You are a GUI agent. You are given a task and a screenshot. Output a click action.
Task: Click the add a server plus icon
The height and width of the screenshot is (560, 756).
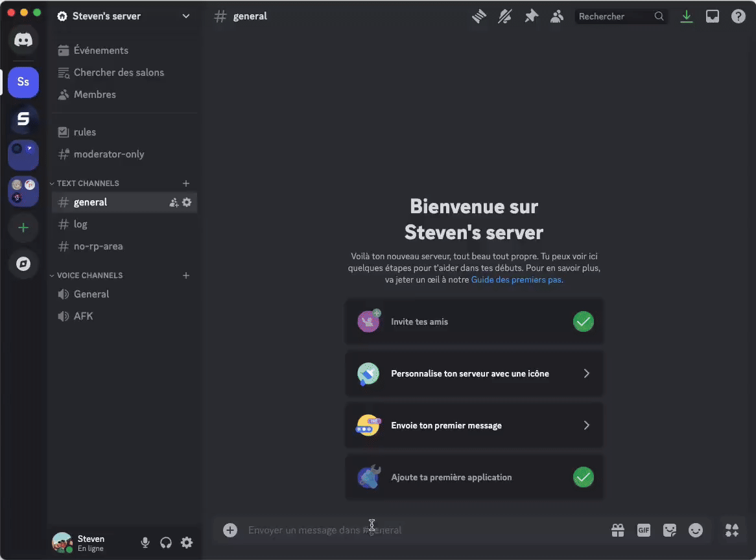(23, 227)
